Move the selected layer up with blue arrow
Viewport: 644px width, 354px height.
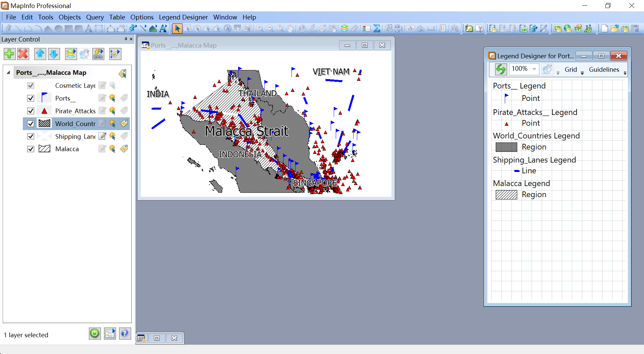pyautogui.click(x=40, y=54)
